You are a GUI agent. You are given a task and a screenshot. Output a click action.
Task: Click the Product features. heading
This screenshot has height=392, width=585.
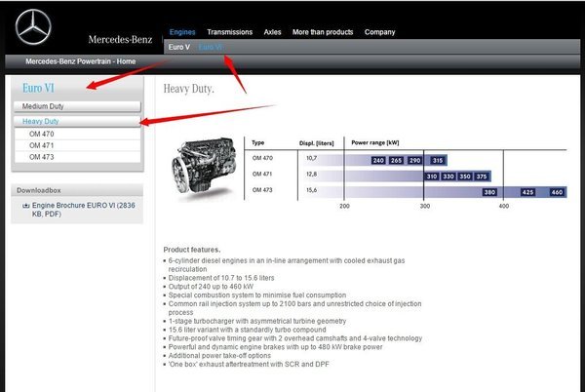click(x=192, y=250)
